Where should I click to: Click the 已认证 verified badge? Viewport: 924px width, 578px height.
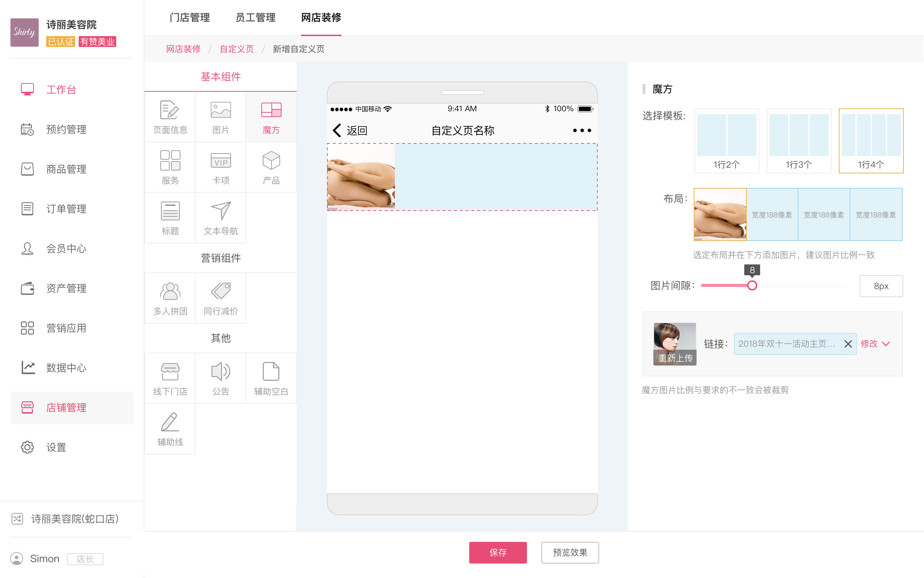pos(61,42)
